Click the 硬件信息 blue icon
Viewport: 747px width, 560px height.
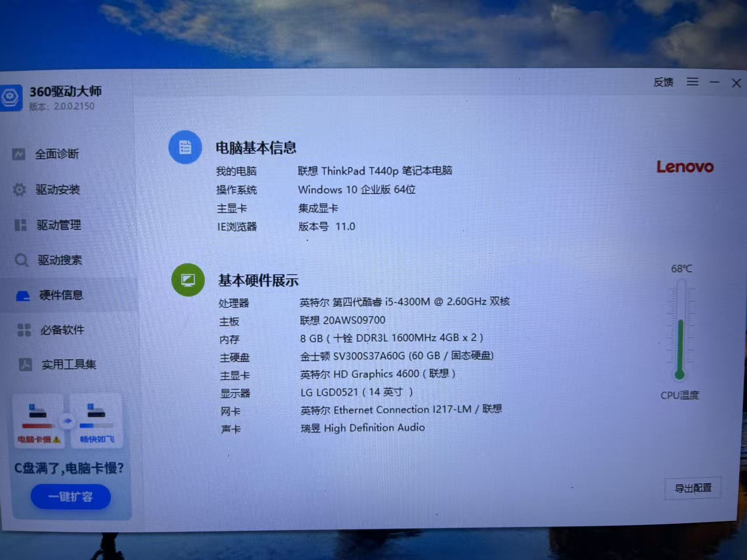pos(23,296)
